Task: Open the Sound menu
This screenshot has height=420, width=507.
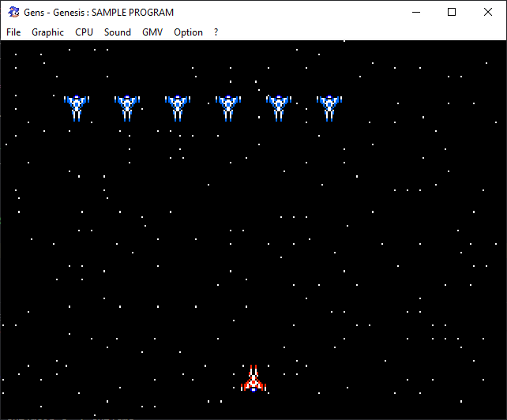Action: click(118, 32)
